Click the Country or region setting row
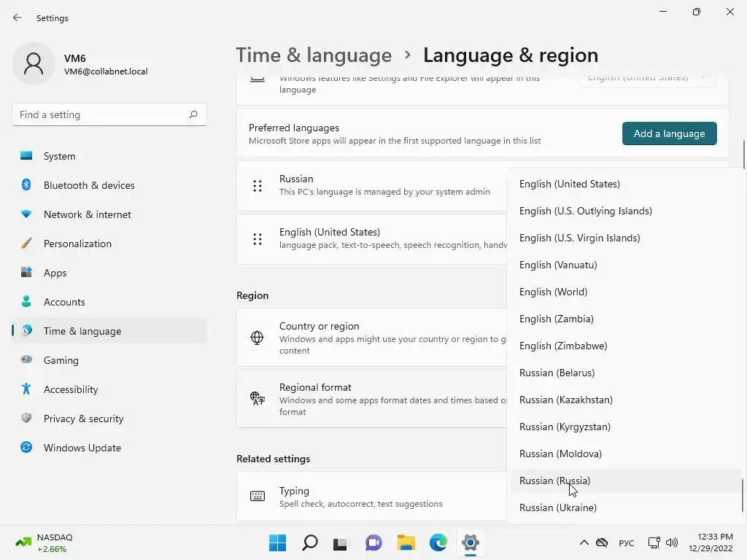The width and height of the screenshot is (747, 560). click(371, 338)
